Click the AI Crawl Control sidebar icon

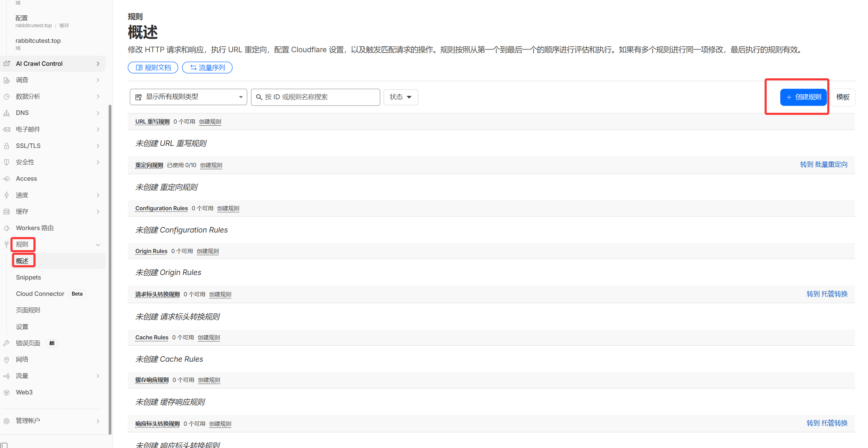(7, 64)
